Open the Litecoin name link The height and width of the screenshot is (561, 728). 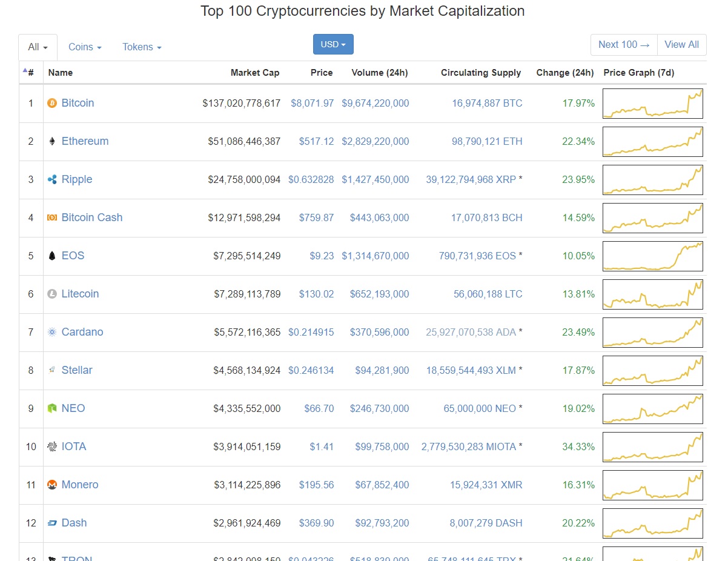click(x=80, y=294)
